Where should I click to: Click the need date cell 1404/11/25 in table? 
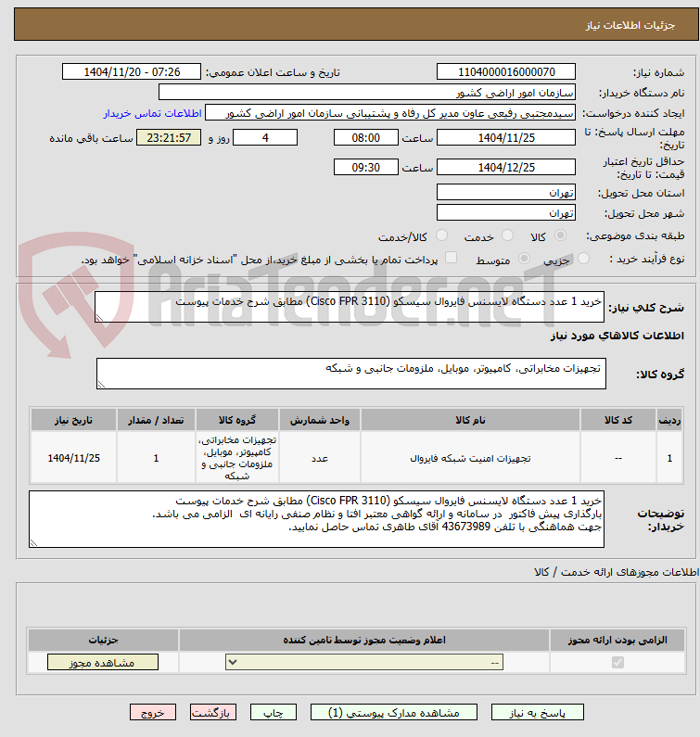pos(74,458)
